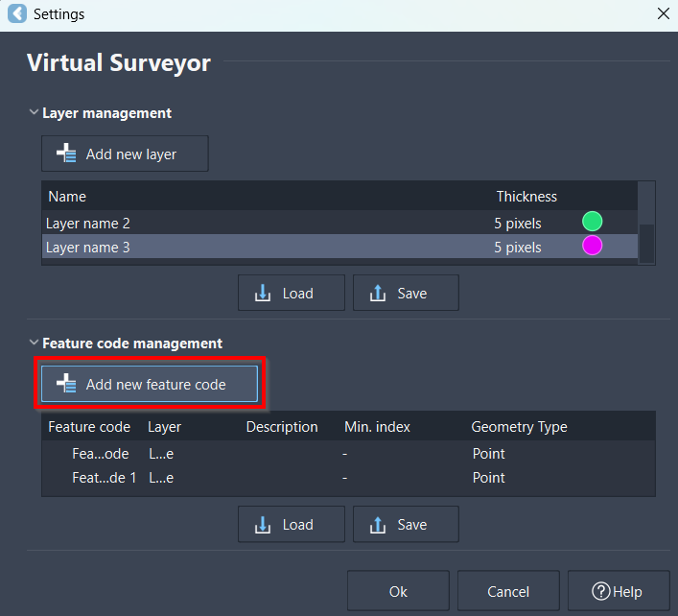Click the Feature code column header
678x616 pixels.
[x=89, y=427]
